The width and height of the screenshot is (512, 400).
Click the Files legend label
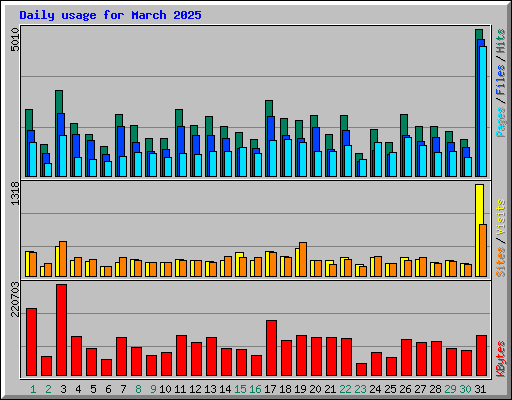point(501,79)
